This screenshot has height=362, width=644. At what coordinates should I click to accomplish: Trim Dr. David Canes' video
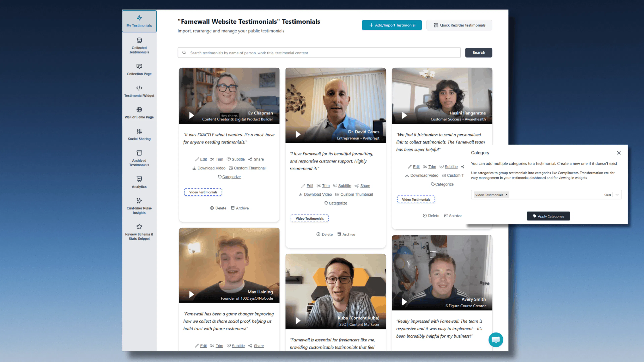(323, 186)
